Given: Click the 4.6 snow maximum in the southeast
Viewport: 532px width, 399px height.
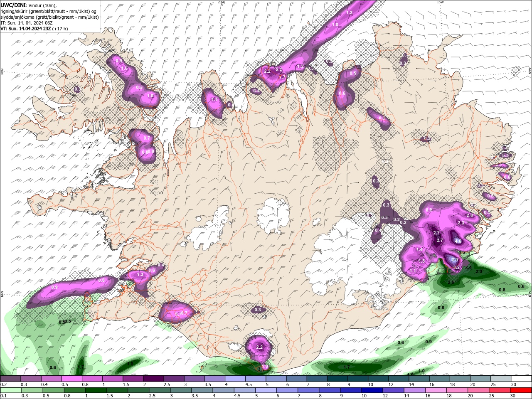Looking at the screenshot, I should click(458, 241).
